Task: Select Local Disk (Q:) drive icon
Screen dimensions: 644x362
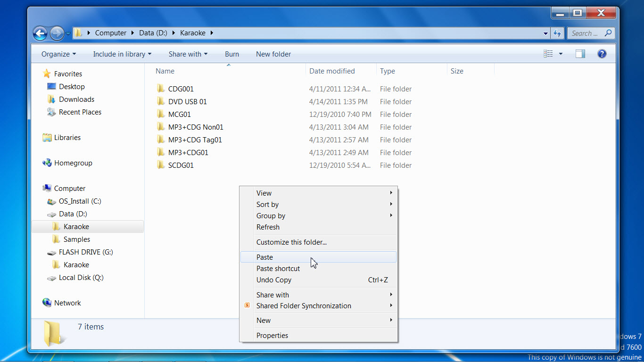Action: (x=52, y=278)
